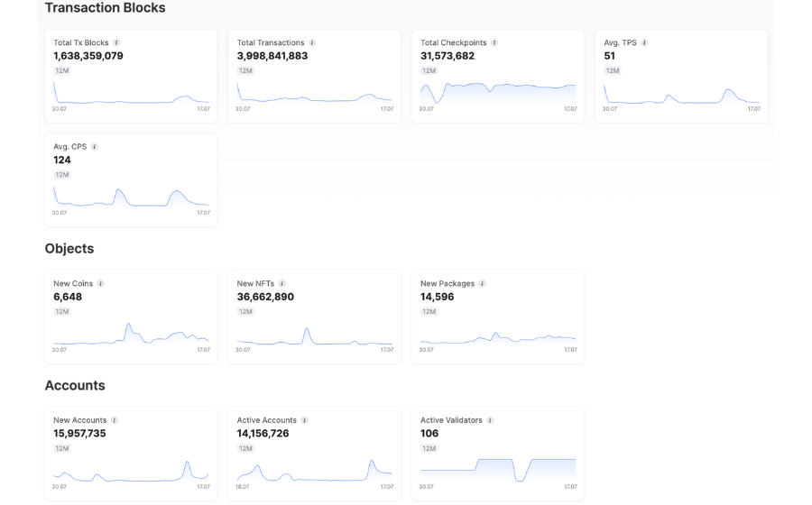Open the Total Checkpoints area chart

click(498, 93)
